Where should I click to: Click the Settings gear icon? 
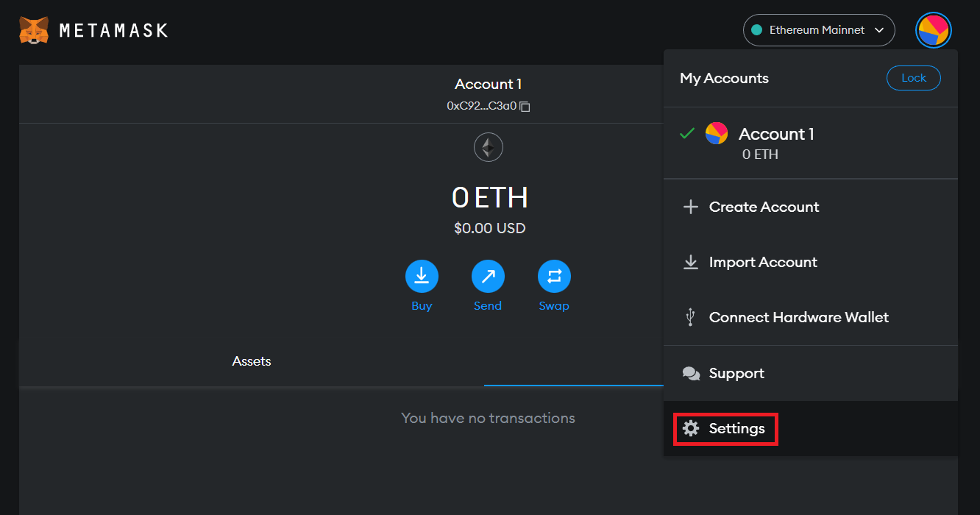690,428
